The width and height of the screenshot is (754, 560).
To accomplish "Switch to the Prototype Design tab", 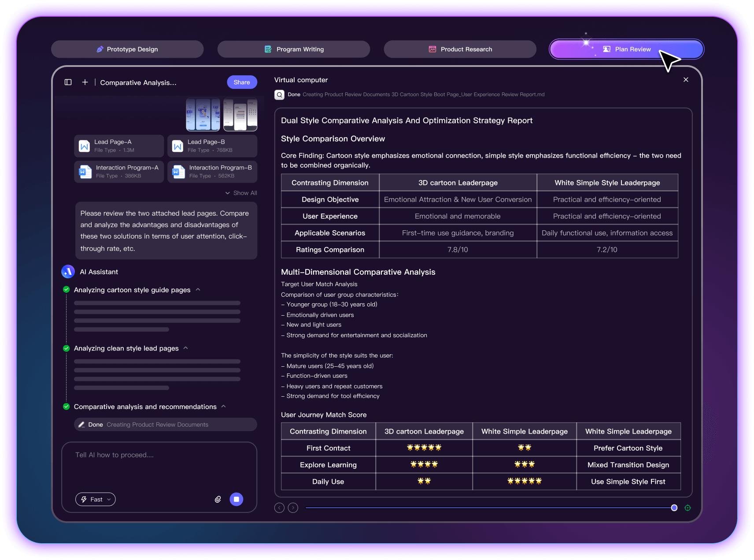I will pyautogui.click(x=127, y=49).
